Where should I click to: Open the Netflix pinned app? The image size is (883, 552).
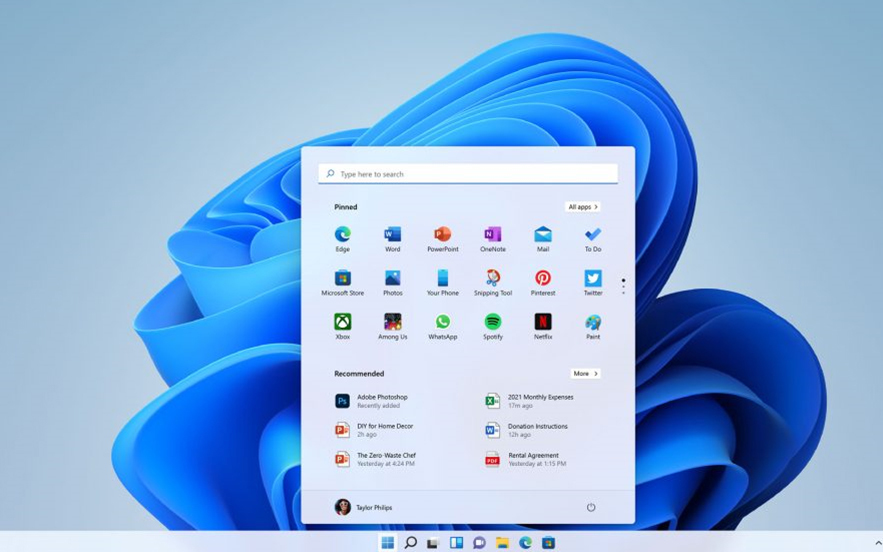pos(543,323)
